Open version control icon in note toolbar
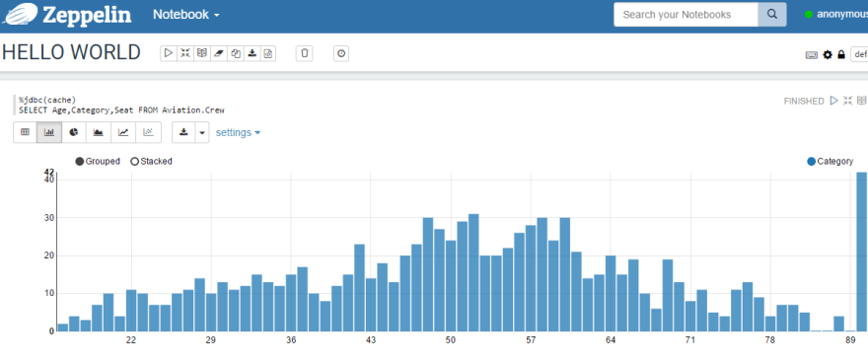 pyautogui.click(x=268, y=53)
